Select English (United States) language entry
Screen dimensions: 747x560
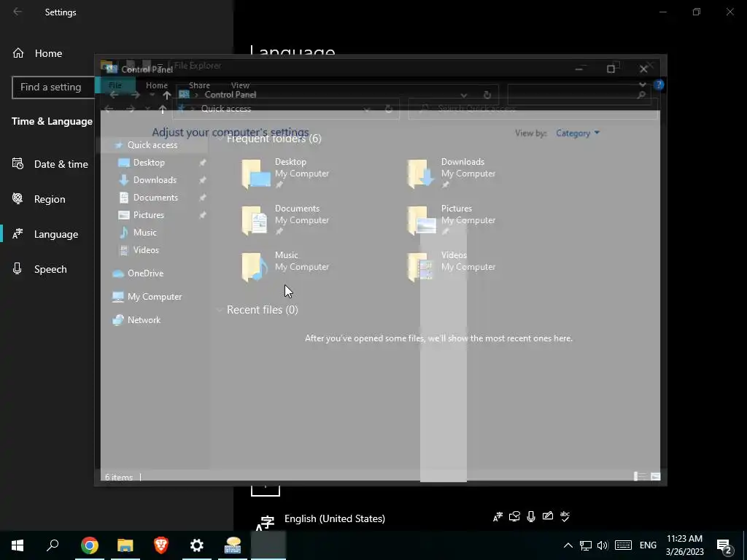coord(334,518)
